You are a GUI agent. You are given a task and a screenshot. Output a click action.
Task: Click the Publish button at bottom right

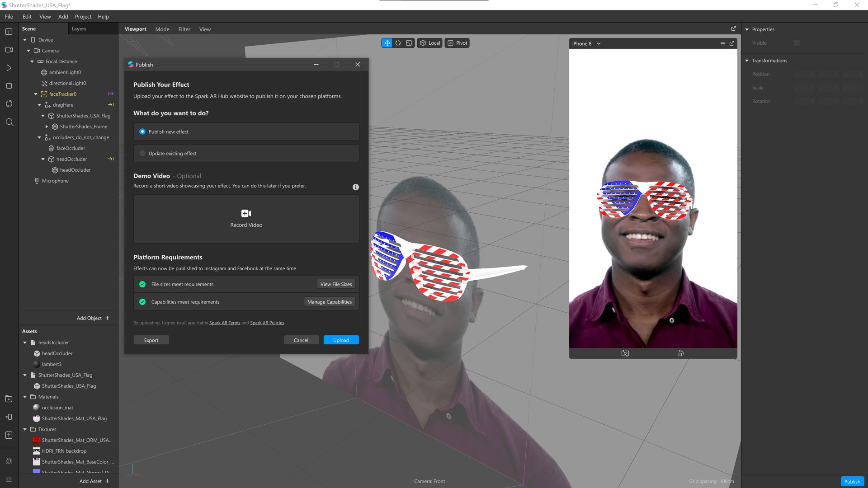point(852,481)
